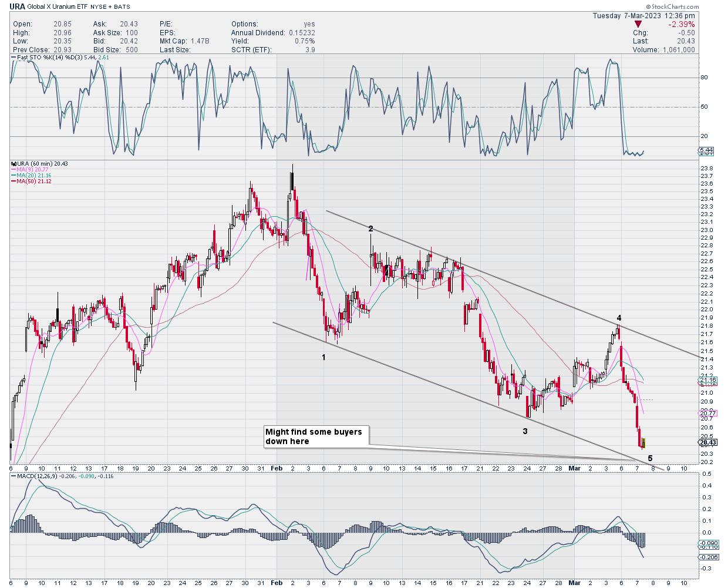Image resolution: width=728 pixels, height=588 pixels.
Task: Click the URA (60 min) 20.43 legend
Action: tap(39, 163)
